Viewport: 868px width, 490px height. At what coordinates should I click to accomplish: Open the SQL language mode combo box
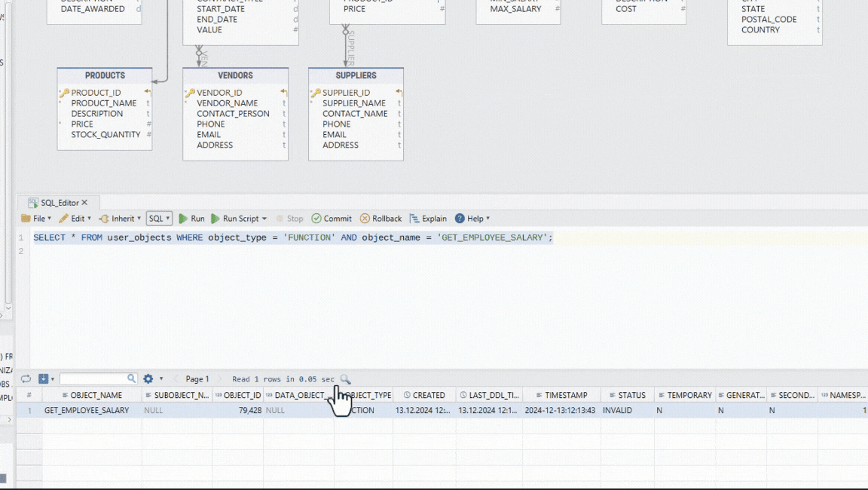click(160, 219)
